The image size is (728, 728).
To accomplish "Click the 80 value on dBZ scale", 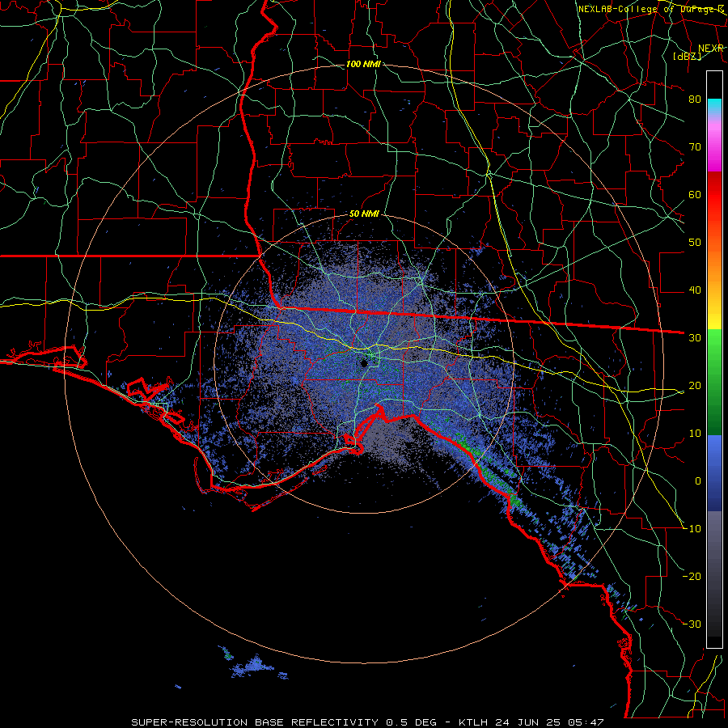I will 695,99.
